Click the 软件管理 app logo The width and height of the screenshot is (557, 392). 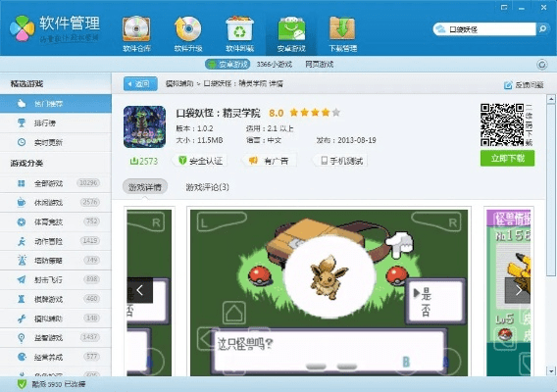pyautogui.click(x=22, y=28)
